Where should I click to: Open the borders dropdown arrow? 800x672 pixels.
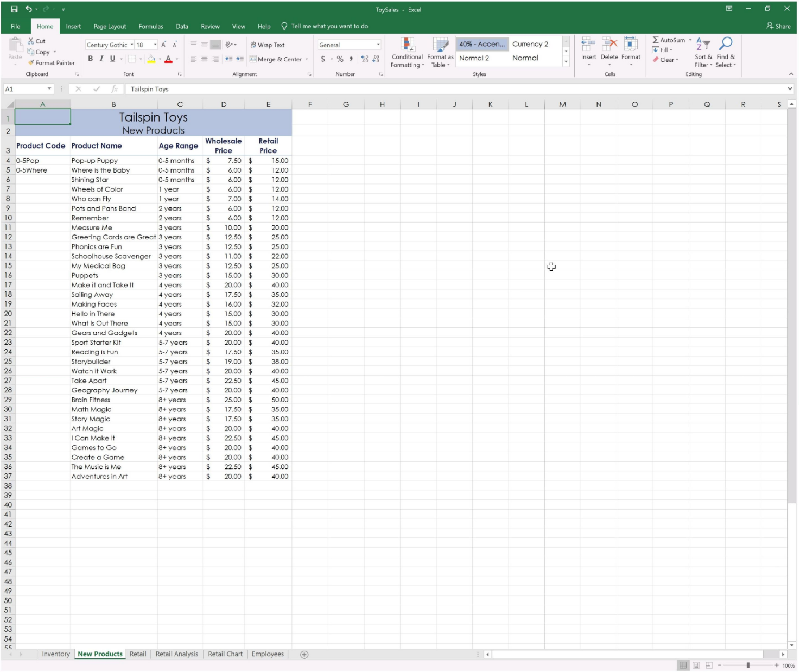141,59
